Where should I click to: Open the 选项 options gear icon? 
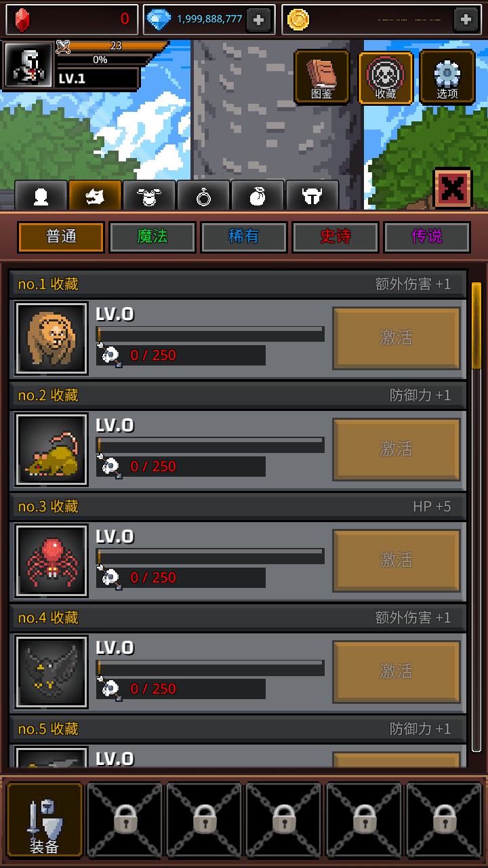tap(447, 77)
